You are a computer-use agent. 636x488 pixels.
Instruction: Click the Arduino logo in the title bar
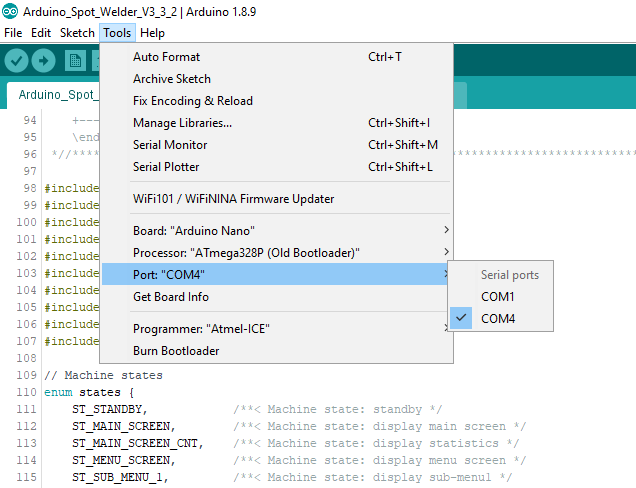point(10,11)
